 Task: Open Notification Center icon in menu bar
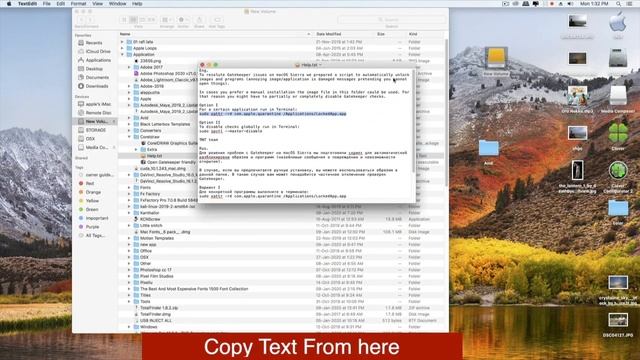630,4
